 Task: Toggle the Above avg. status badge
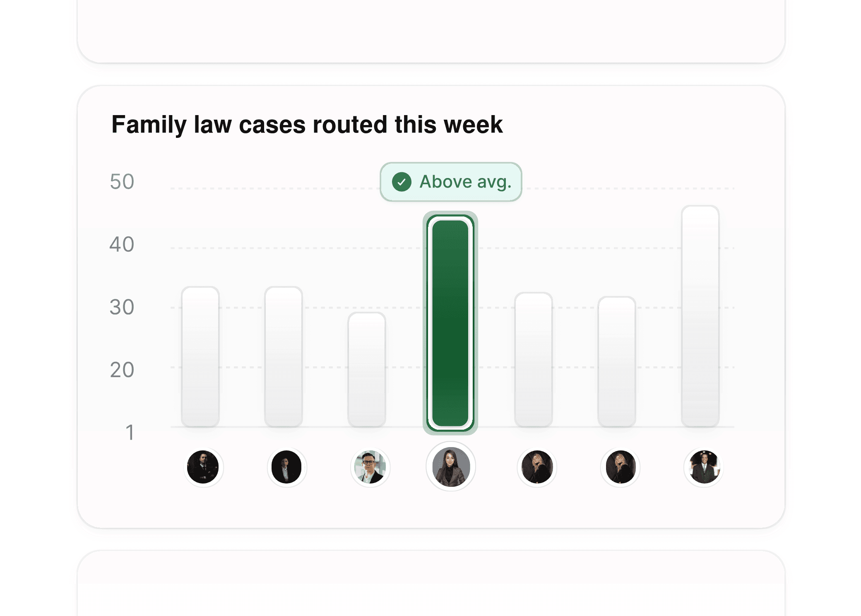450,181
